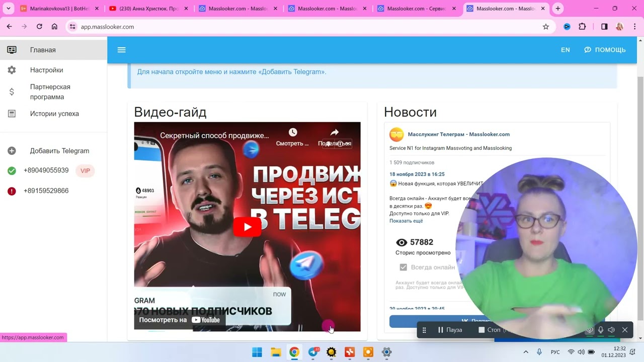This screenshot has height=362, width=644.
Task: Open video via Посмотреть на YouTube
Action: (x=180, y=320)
